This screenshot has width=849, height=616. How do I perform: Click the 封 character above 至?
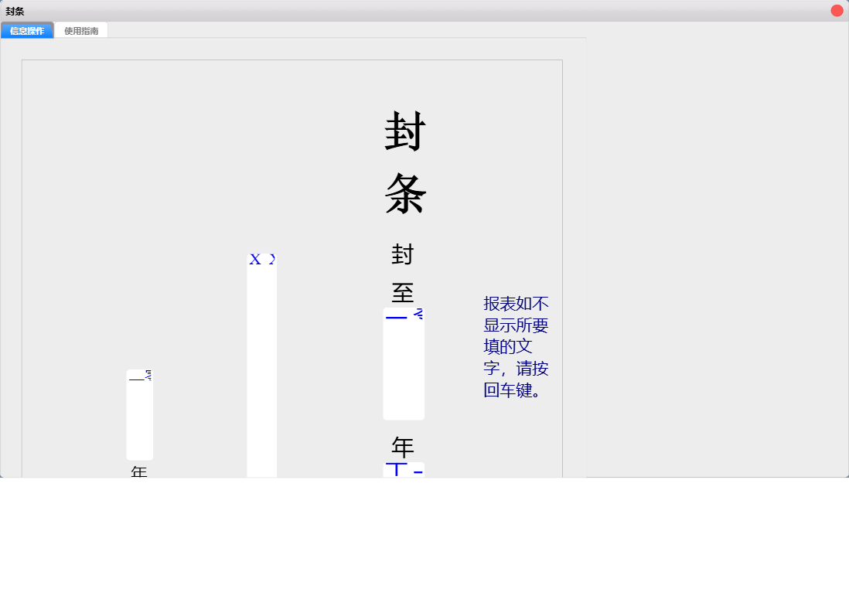coord(403,254)
